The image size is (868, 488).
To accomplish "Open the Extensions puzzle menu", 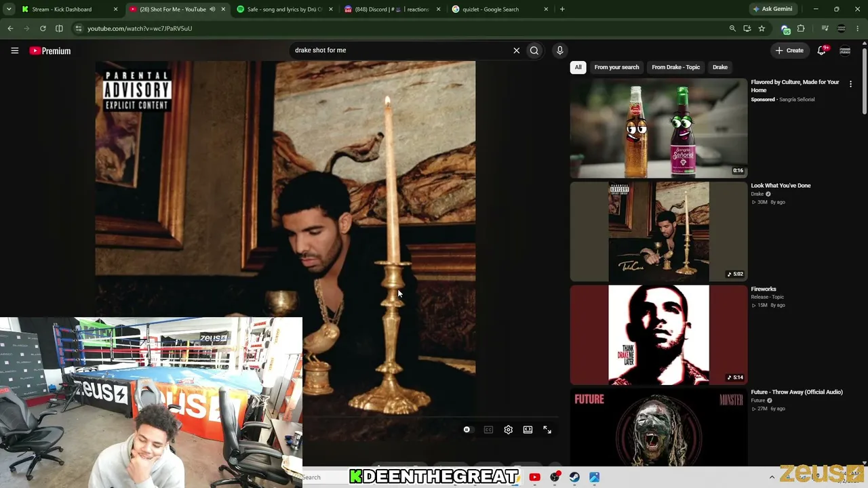I will 801,28.
